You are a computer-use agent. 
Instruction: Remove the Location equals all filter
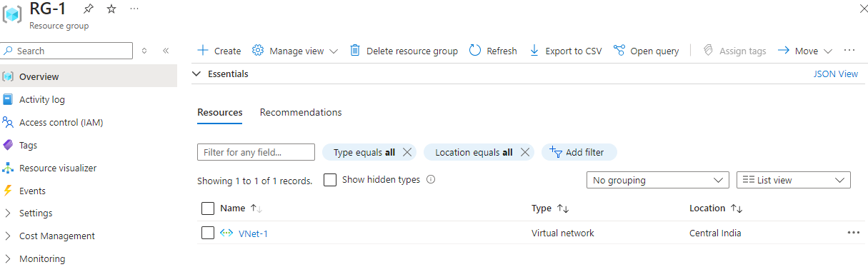point(525,152)
